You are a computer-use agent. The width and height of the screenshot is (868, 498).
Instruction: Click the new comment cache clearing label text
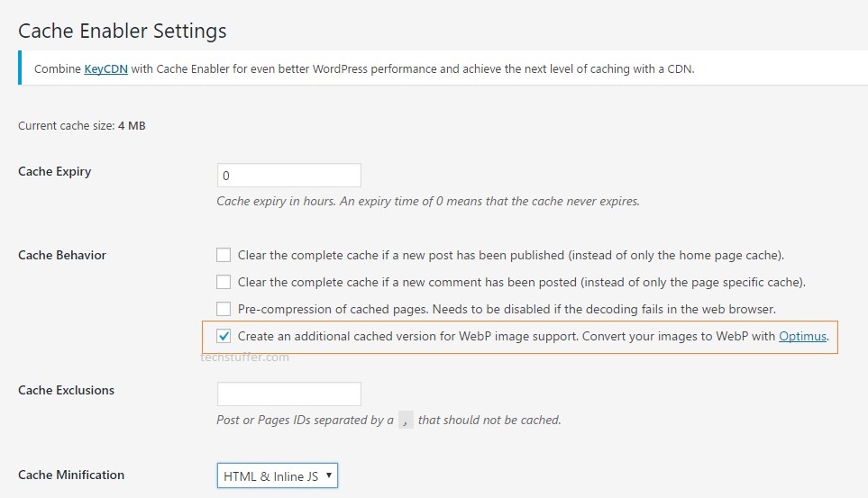(x=522, y=282)
